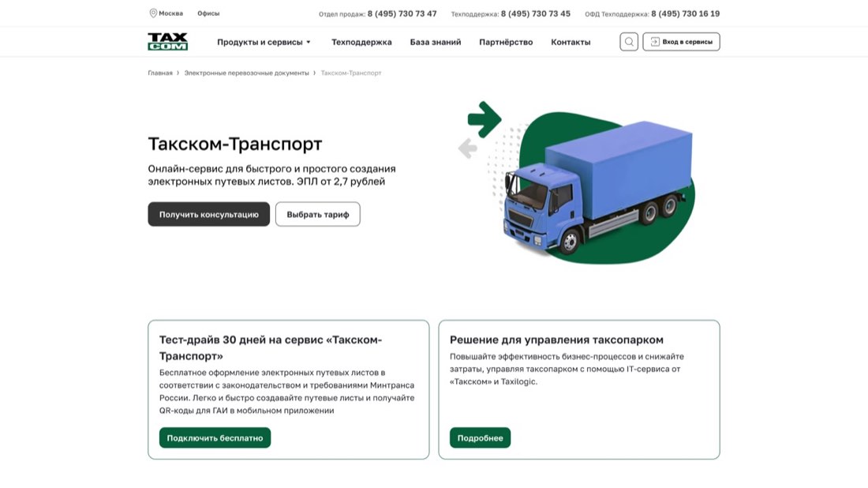
Task: Click heading Тест-драйв 30 дней на сервис
Action: [271, 348]
